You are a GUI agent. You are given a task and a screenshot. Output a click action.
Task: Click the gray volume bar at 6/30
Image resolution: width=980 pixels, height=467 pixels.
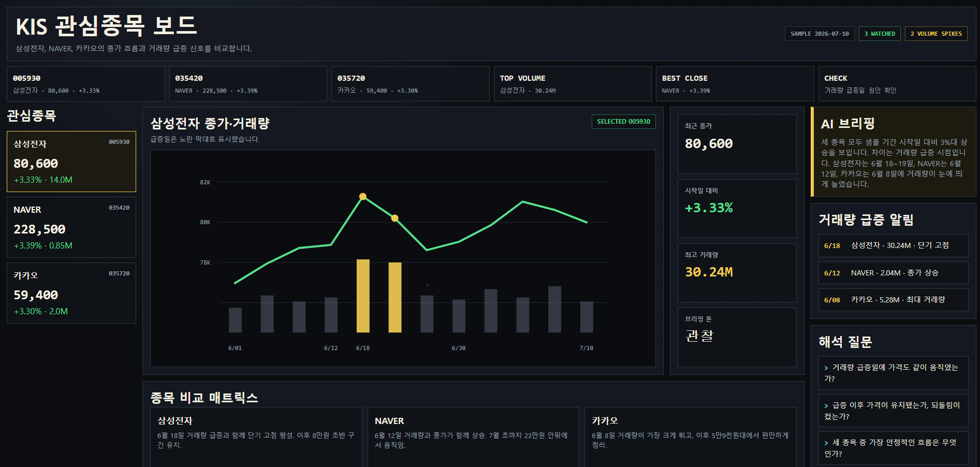(459, 316)
